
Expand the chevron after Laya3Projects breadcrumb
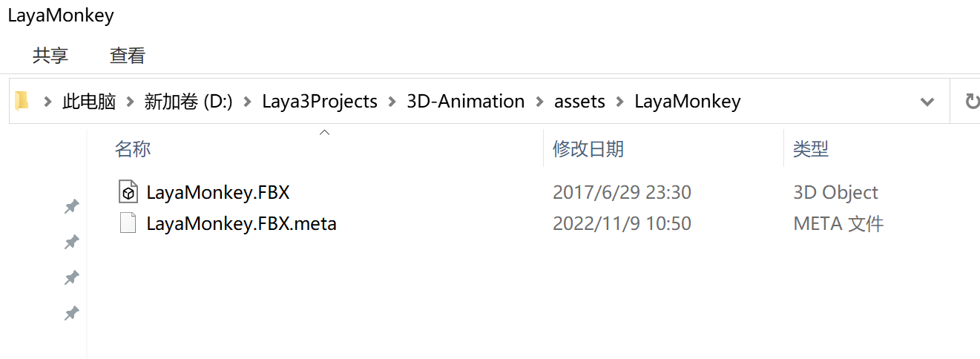[x=392, y=102]
